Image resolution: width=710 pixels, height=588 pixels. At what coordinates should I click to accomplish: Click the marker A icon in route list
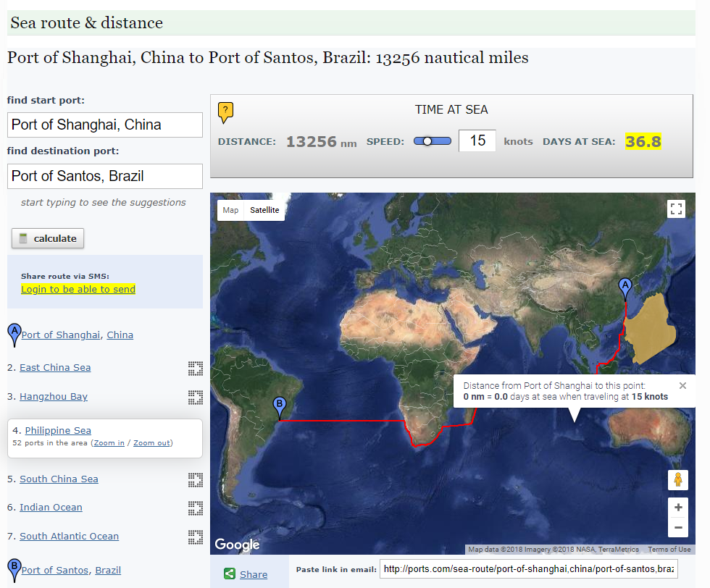point(14,335)
